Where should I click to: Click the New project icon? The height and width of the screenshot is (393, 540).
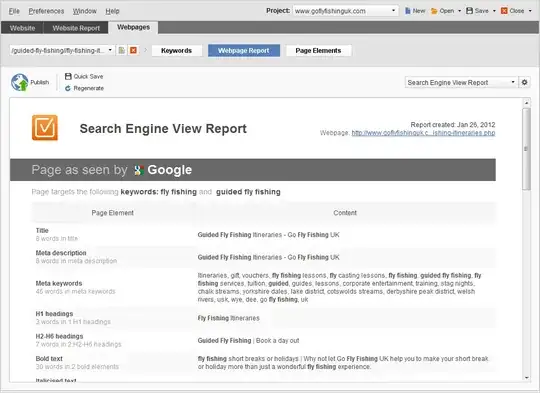click(x=408, y=11)
